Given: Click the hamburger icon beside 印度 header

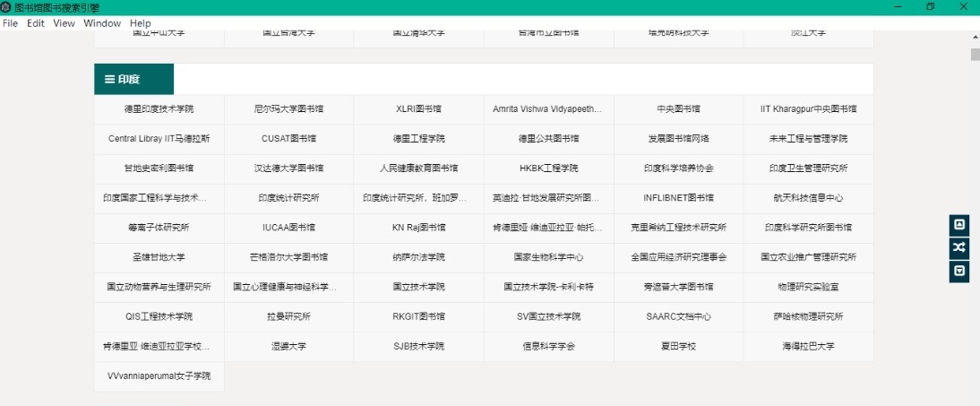Looking at the screenshot, I should coord(109,80).
